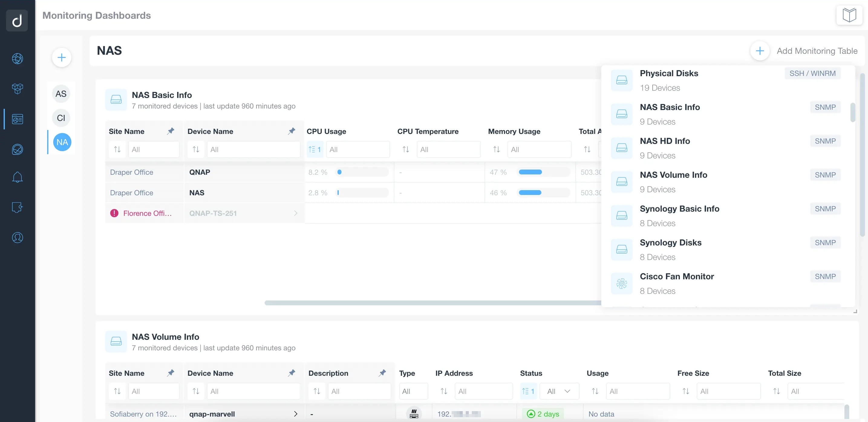Click the integrations puzzle-piece icon
The image size is (868, 422).
(x=17, y=207)
